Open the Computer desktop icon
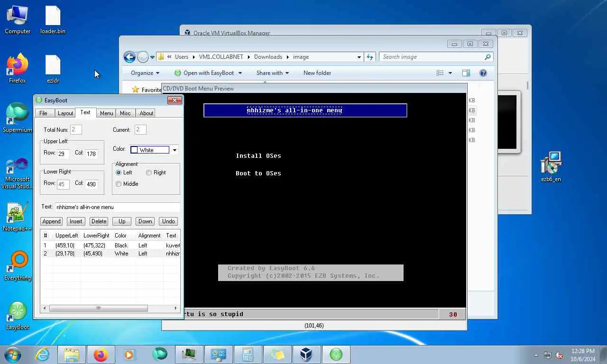This screenshot has width=607, height=364. pos(18,20)
